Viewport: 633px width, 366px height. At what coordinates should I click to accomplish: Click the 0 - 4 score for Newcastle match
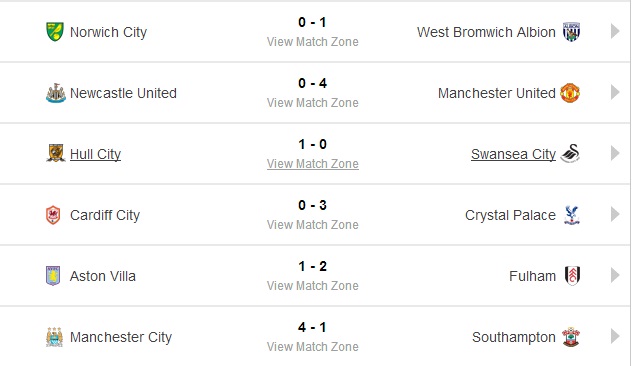pyautogui.click(x=312, y=84)
